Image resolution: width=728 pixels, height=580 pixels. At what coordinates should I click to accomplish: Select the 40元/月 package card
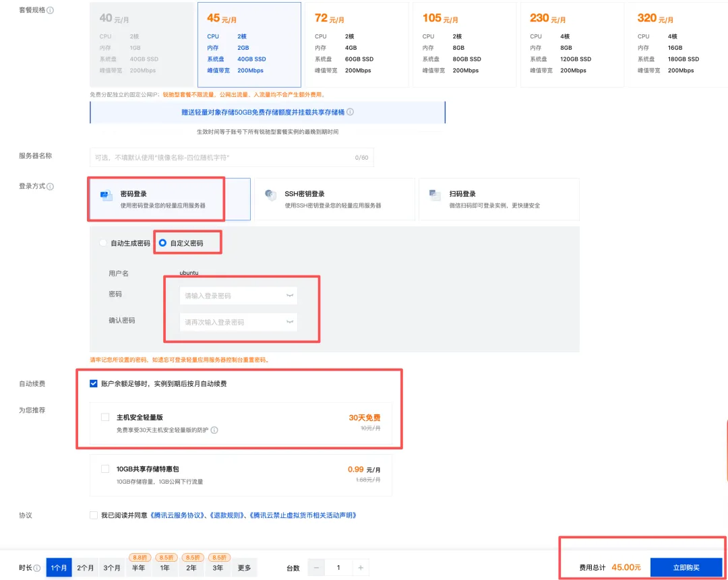tap(142, 44)
